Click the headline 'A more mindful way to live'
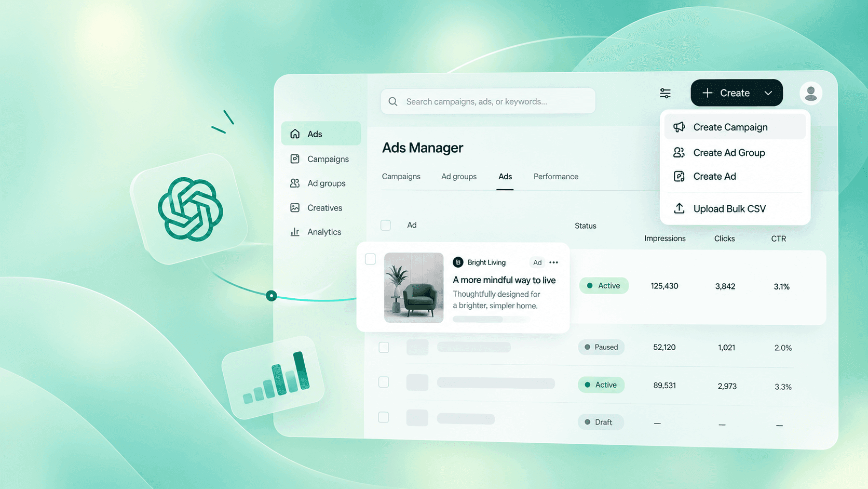 (x=504, y=280)
